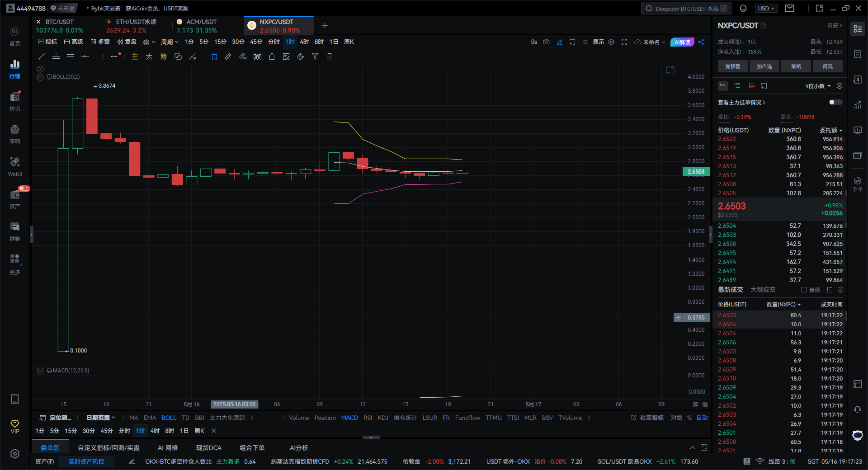Click Deepcoin BTC/USDT search field
Viewport: 868px width, 470px height.
tap(685, 8)
